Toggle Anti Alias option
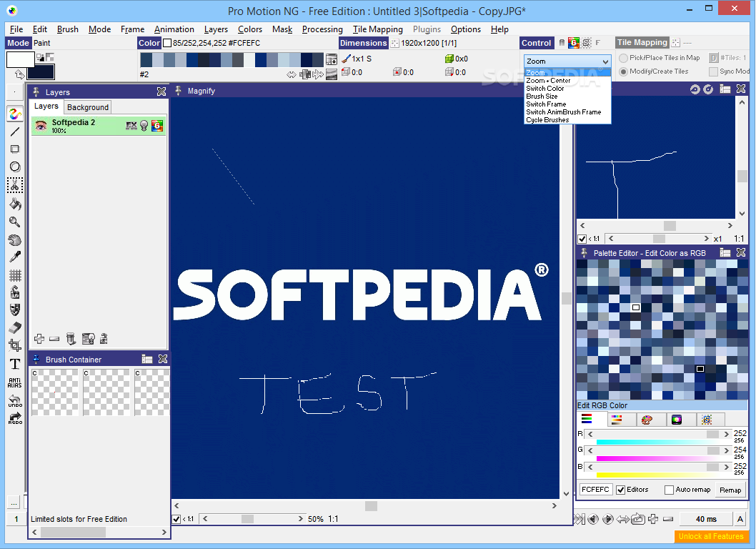Viewport: 756px width, 549px height. coord(15,383)
